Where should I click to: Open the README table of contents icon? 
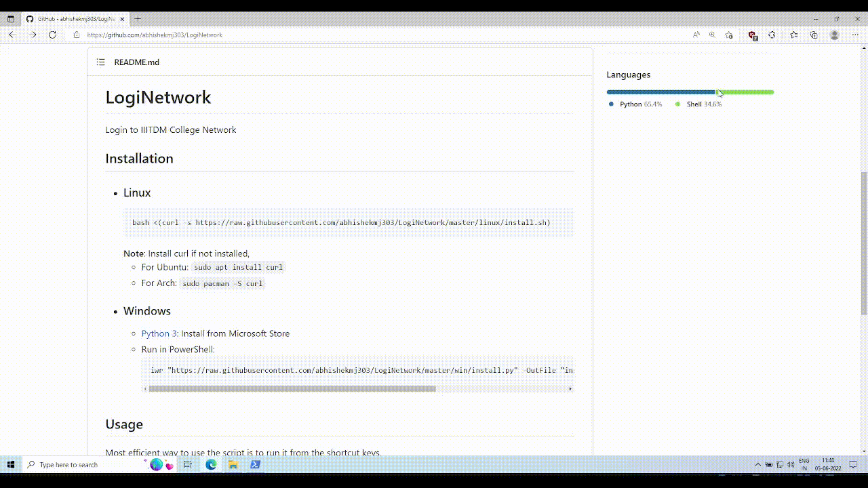(x=100, y=62)
